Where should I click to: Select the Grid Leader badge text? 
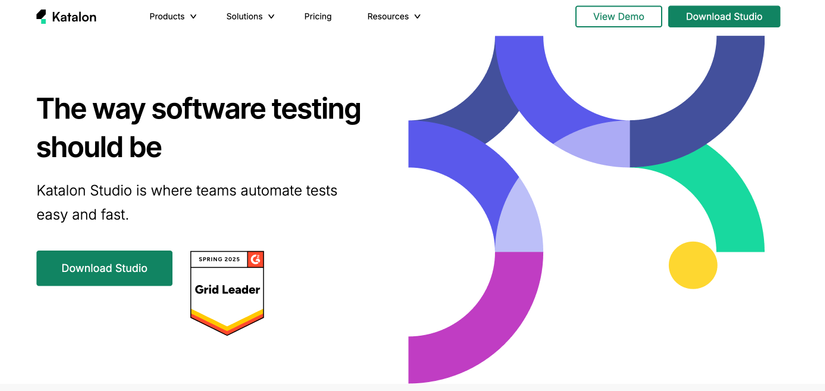227,289
